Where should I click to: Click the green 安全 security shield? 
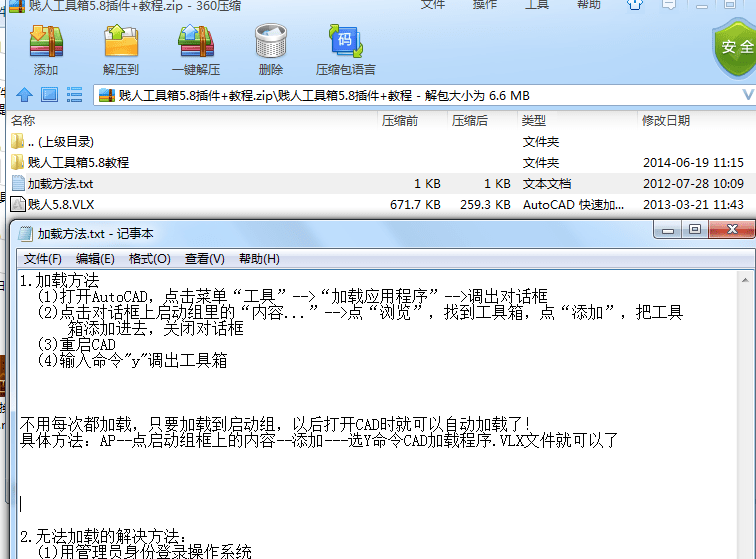pos(735,47)
